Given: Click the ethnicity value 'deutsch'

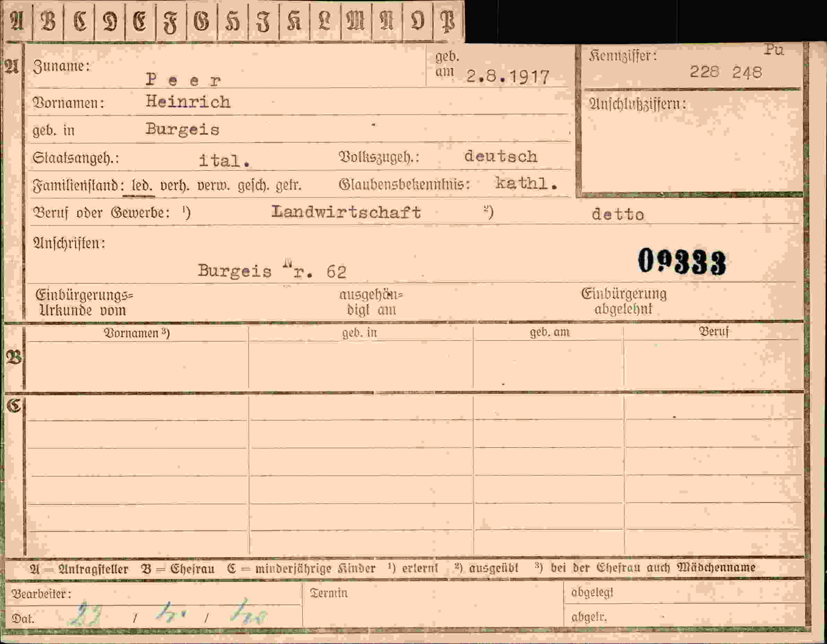Looking at the screenshot, I should coord(500,156).
